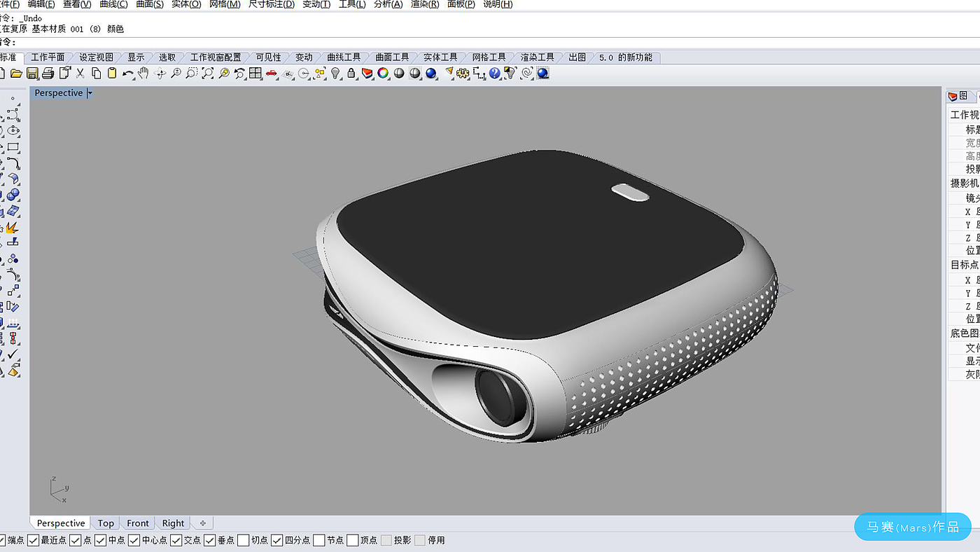Click the lock objects padlock icon
Image resolution: width=980 pixels, height=552 pixels.
click(x=351, y=74)
